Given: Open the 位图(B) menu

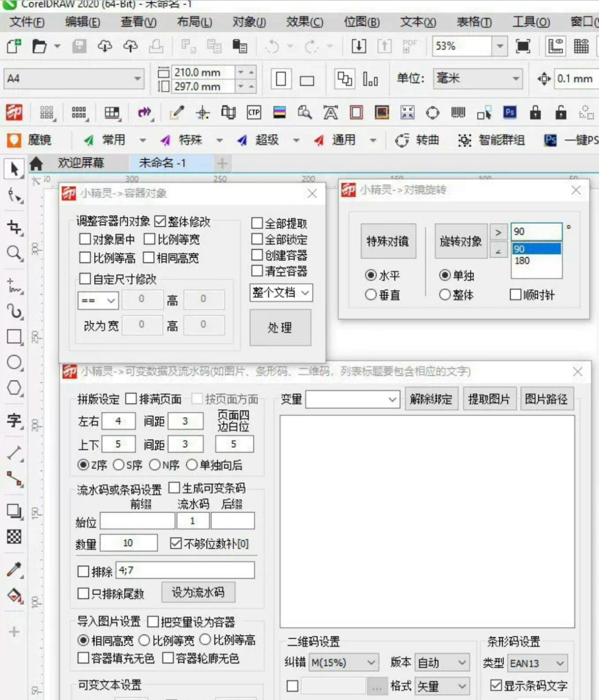Looking at the screenshot, I should click(x=362, y=22).
